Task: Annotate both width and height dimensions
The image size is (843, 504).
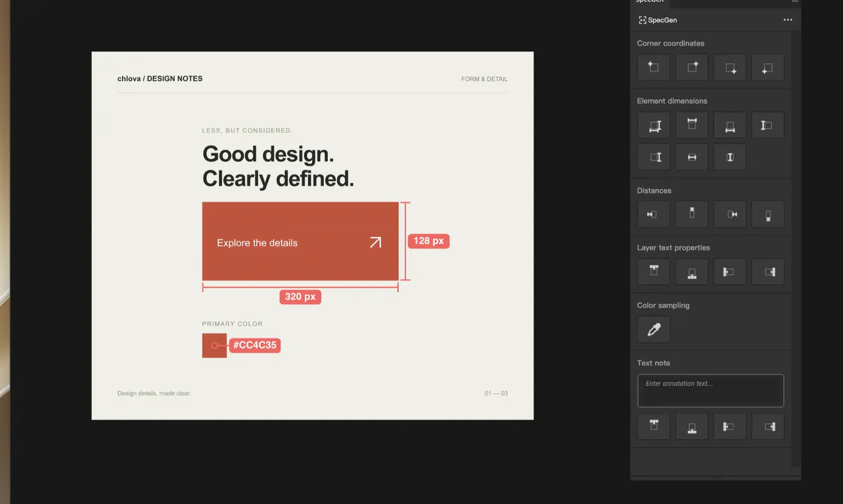Action: click(x=654, y=125)
